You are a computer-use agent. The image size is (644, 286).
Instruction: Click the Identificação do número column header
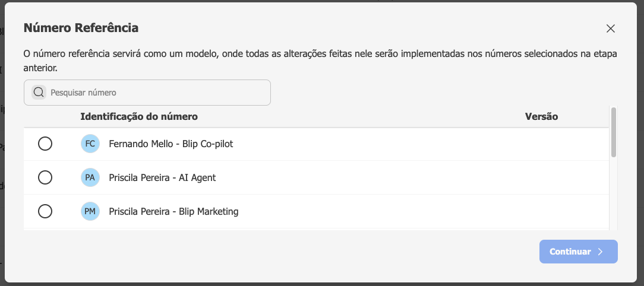coord(139,116)
